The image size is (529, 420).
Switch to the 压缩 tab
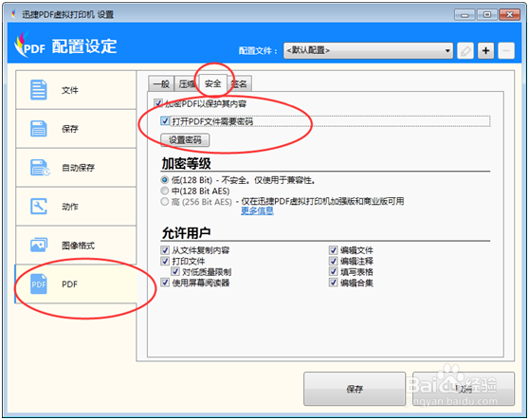186,83
